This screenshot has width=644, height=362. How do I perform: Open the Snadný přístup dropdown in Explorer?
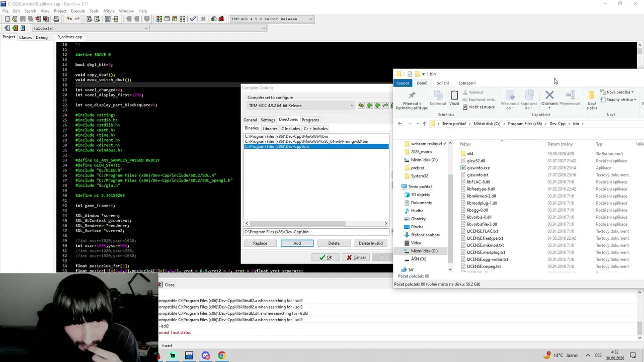click(x=620, y=100)
